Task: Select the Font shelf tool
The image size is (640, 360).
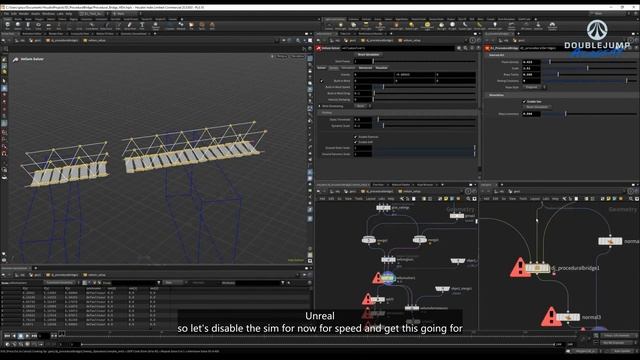Action: 142,26
